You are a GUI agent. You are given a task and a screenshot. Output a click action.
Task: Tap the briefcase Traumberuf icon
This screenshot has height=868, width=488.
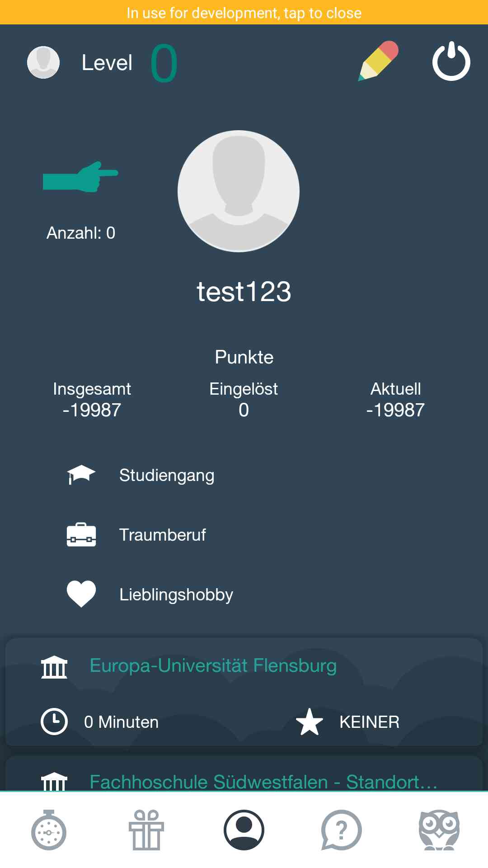[x=81, y=535]
